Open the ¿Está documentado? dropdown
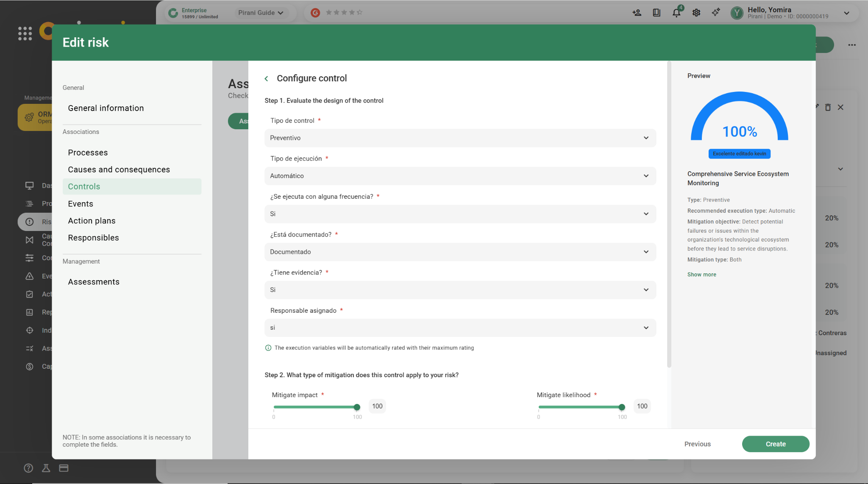Image resolution: width=868 pixels, height=484 pixels. point(460,252)
